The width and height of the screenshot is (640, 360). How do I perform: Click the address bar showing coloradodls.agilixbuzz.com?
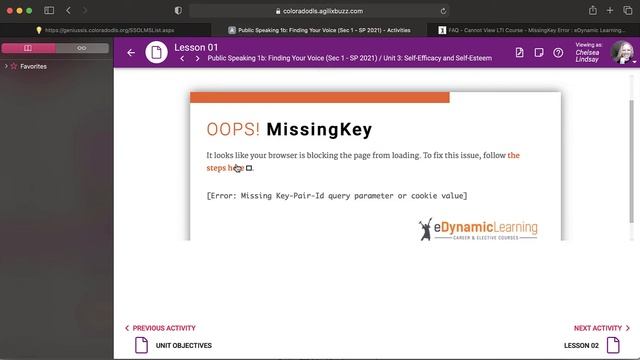point(319,11)
